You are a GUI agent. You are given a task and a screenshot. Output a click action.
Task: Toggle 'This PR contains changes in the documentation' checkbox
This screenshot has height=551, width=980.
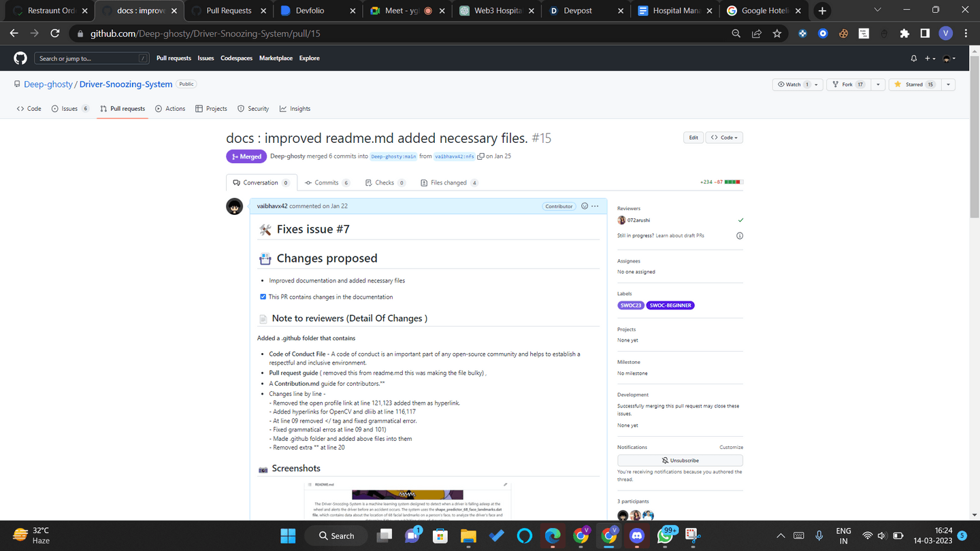click(263, 297)
